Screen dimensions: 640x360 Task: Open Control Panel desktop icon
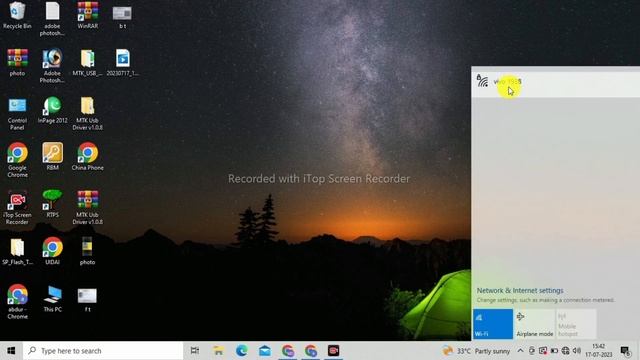point(17,113)
